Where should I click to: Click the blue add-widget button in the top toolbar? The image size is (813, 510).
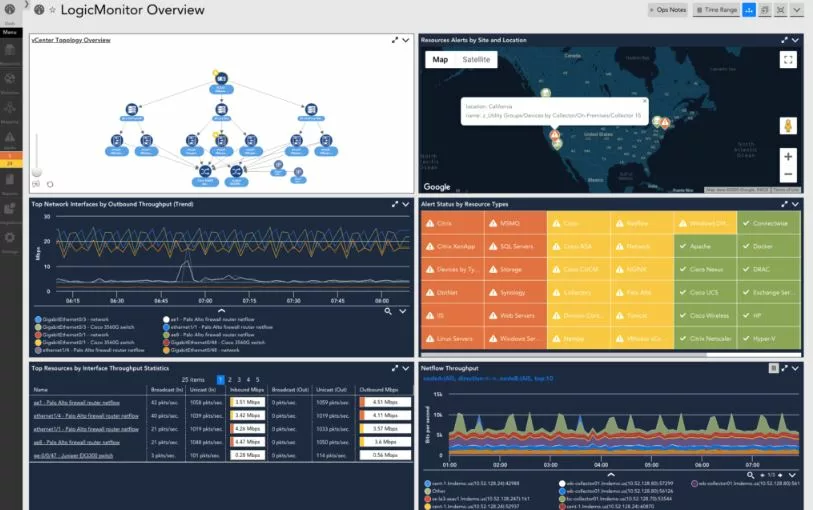pos(749,10)
